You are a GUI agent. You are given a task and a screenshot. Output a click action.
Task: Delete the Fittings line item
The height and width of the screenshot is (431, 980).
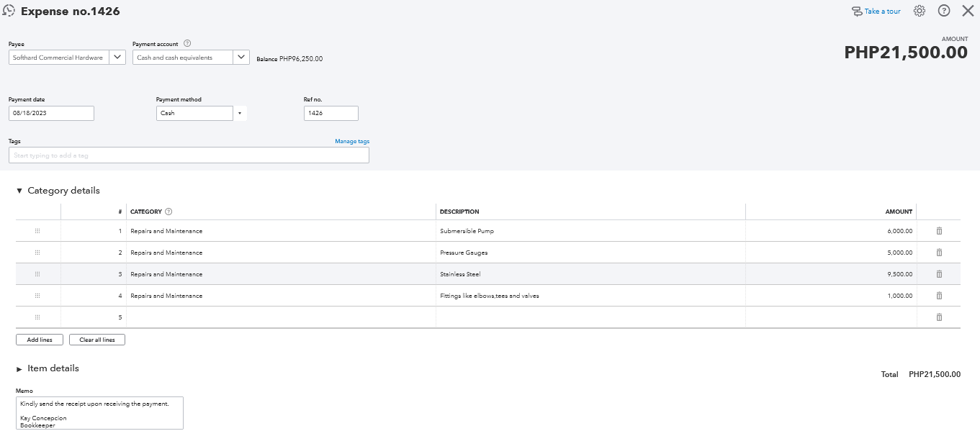[939, 296]
